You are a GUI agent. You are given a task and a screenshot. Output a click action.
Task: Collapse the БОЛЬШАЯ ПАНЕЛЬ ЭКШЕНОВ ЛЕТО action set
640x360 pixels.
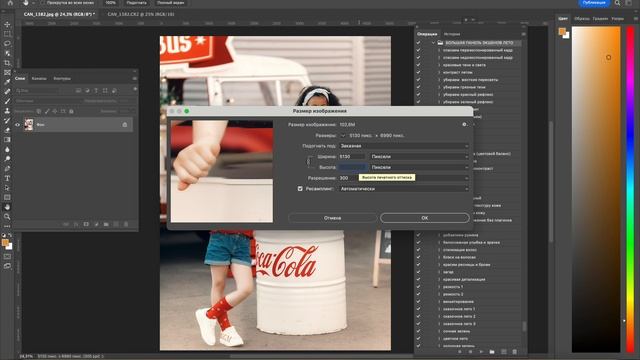[x=433, y=42]
